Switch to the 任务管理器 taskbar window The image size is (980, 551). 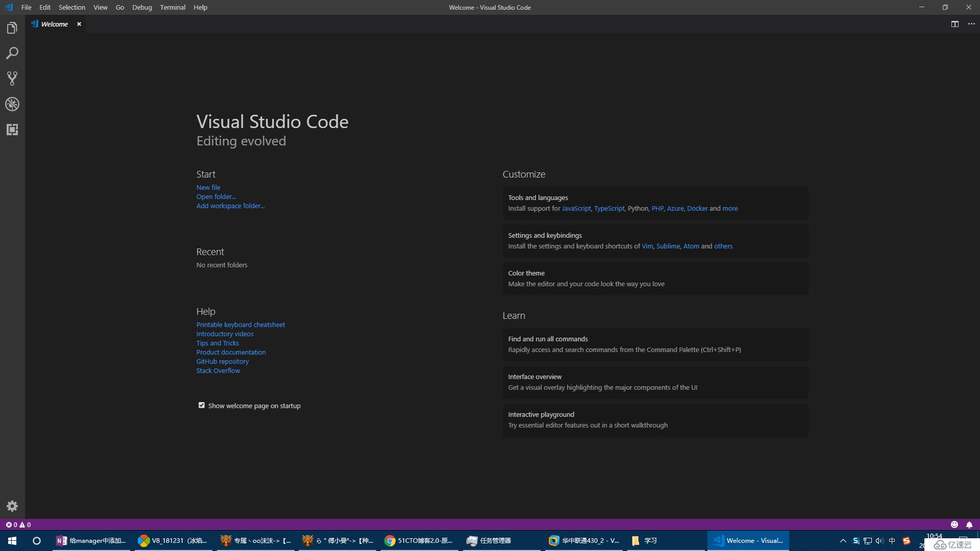coord(502,541)
